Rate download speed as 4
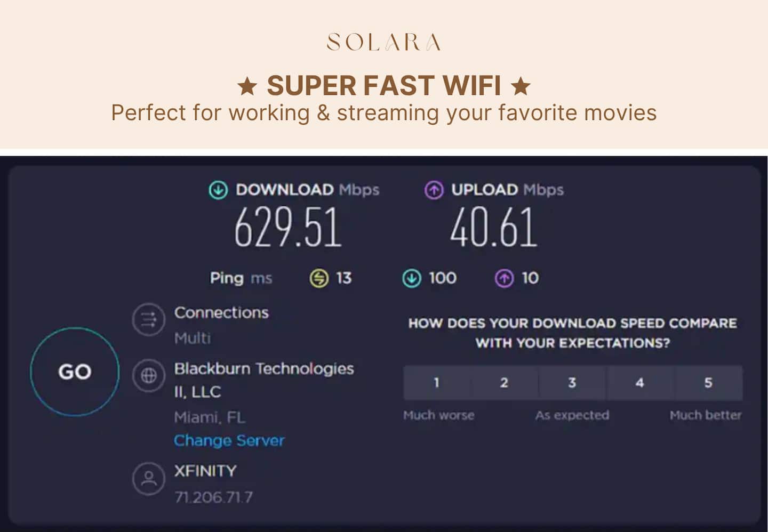Viewport: 768px width, 532px height. (640, 383)
